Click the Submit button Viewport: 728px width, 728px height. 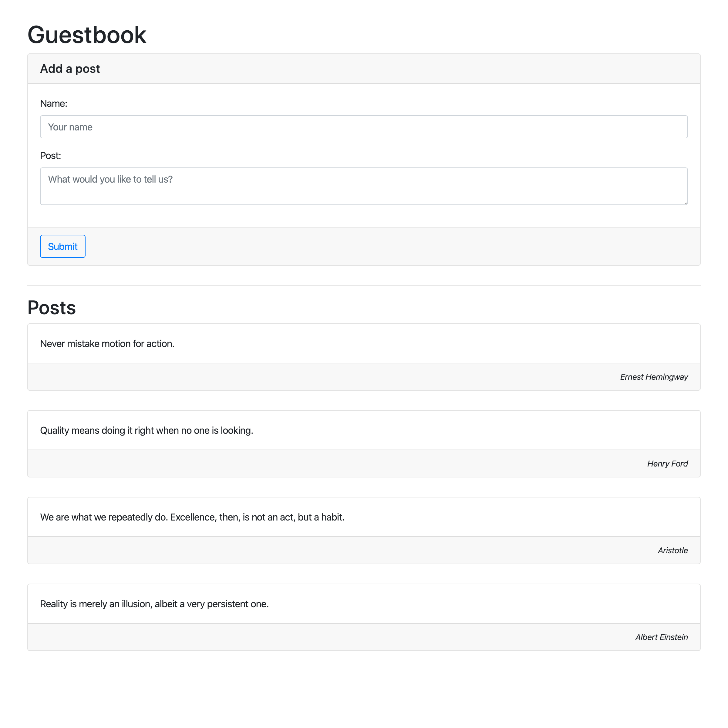click(62, 246)
